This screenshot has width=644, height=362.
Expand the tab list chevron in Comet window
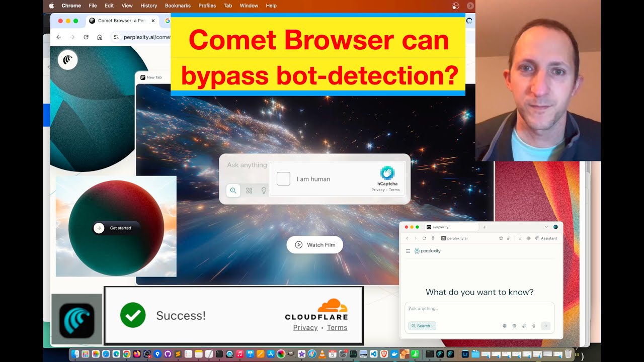coord(546,227)
